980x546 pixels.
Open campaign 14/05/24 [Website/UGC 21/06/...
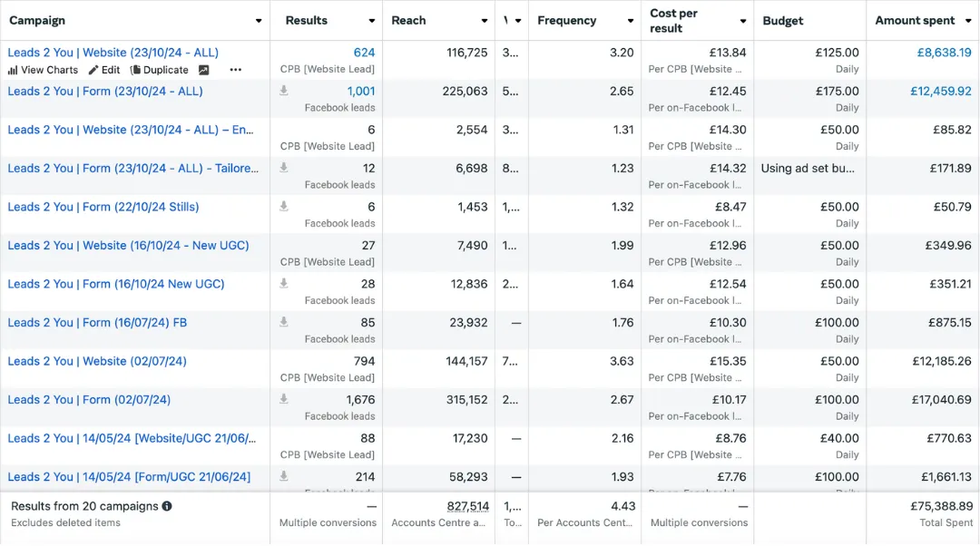click(x=132, y=439)
